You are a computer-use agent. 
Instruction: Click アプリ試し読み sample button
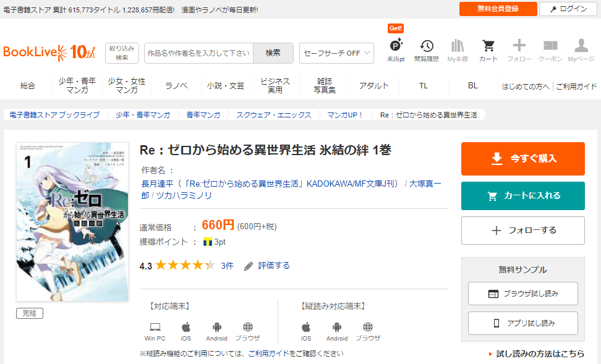[523, 323]
